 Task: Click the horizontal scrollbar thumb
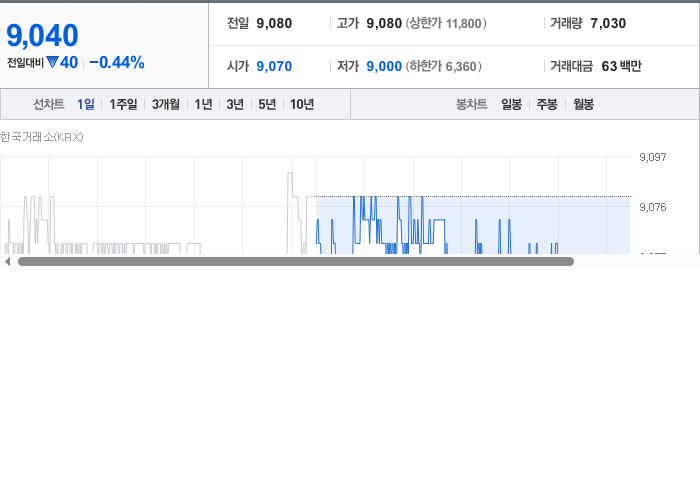point(296,262)
